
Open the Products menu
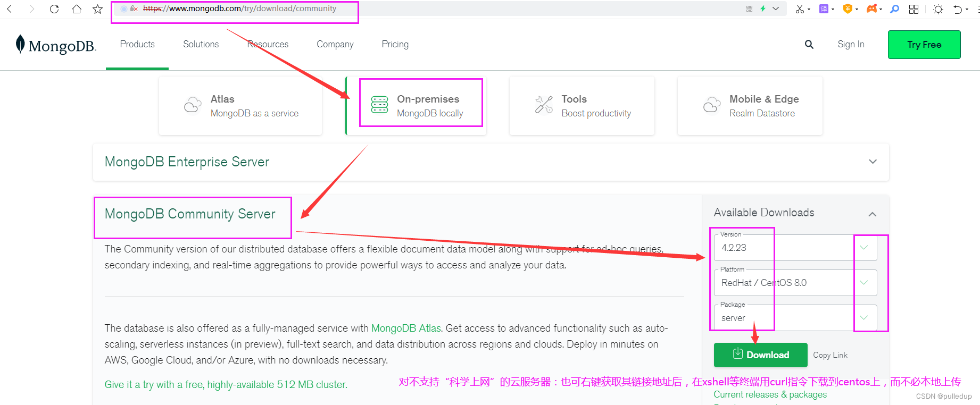pyautogui.click(x=137, y=44)
